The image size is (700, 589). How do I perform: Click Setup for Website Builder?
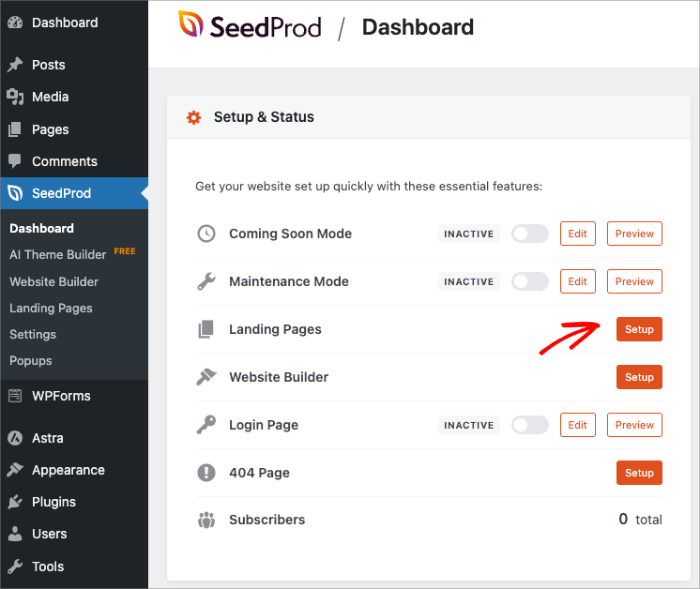(x=639, y=377)
